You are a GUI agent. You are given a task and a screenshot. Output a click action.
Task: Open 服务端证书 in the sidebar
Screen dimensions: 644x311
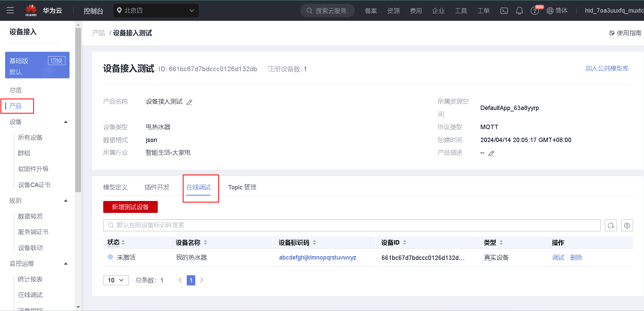(x=33, y=232)
